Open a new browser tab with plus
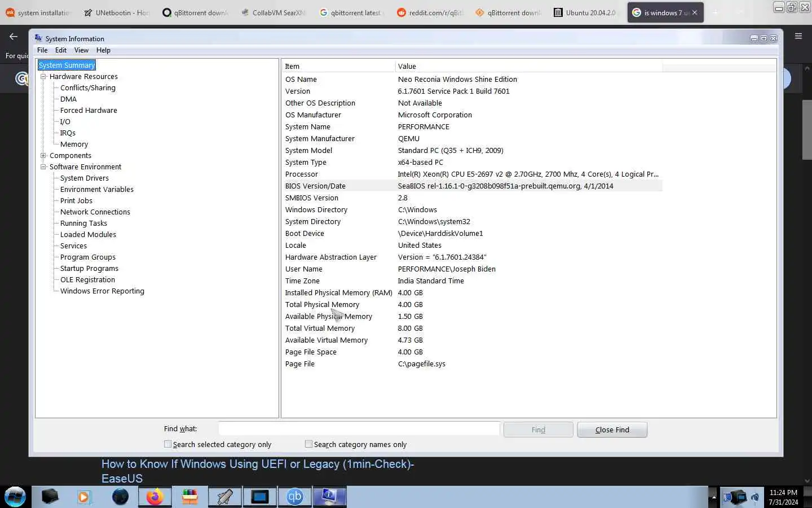 (716, 12)
